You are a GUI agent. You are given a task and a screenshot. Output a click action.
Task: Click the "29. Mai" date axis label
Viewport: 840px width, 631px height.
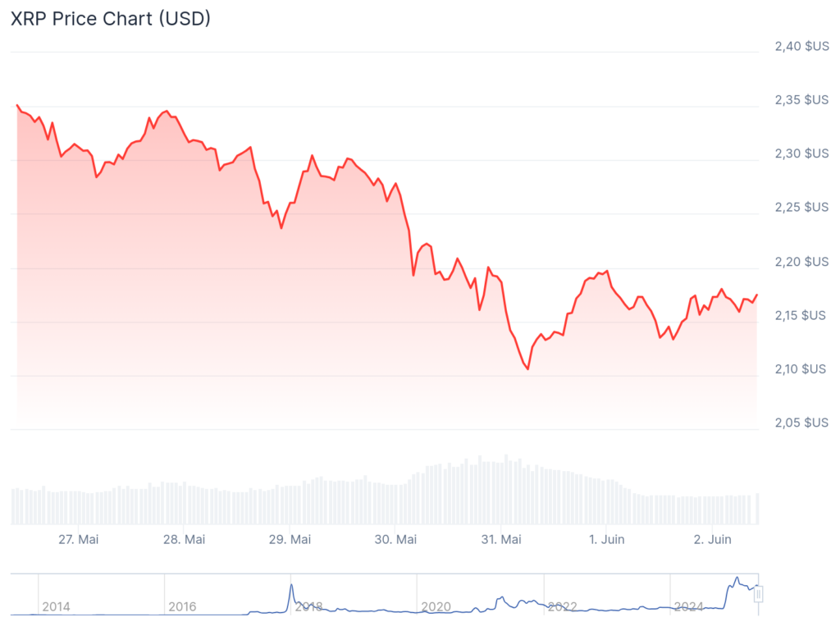pyautogui.click(x=290, y=539)
